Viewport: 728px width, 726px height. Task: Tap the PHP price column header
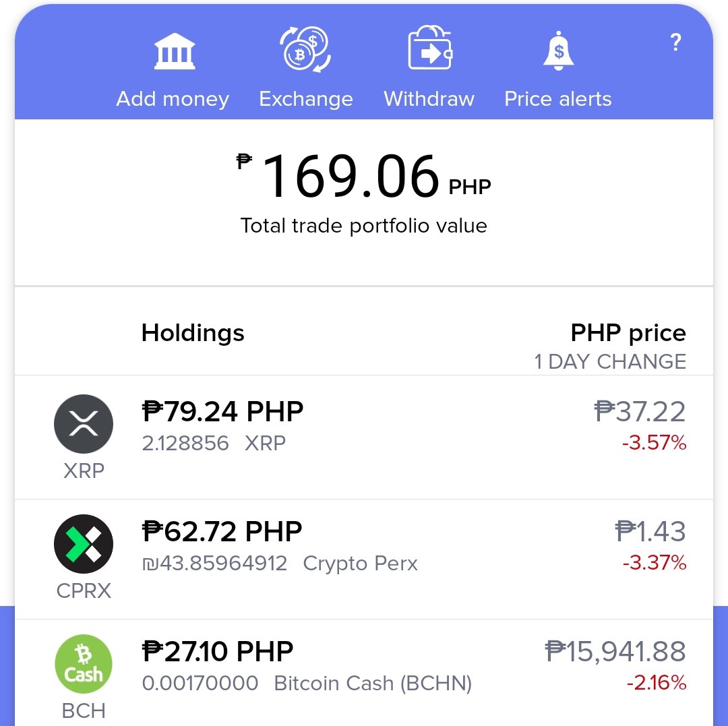tap(628, 333)
